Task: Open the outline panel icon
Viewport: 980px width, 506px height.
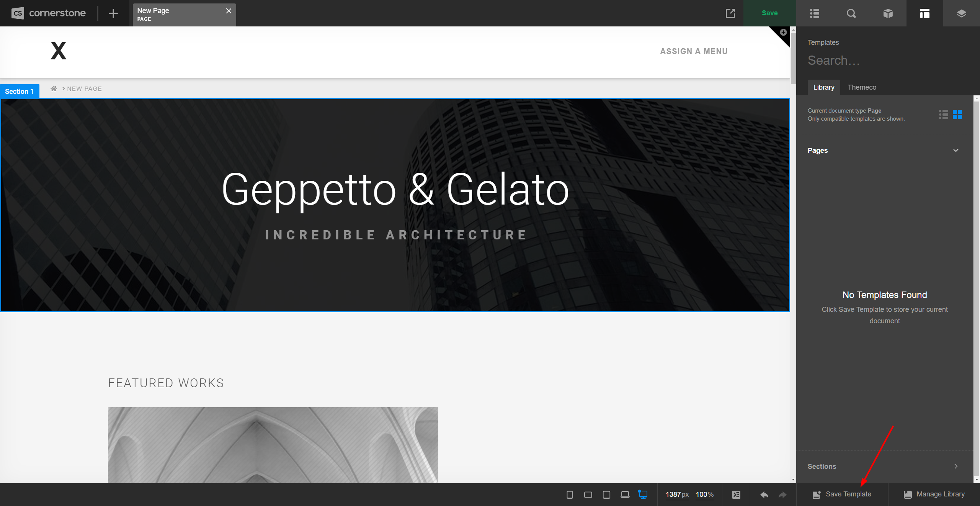Action: point(814,13)
